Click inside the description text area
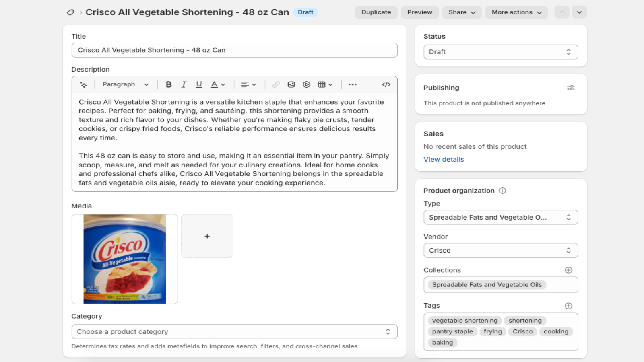Image resolution: width=644 pixels, height=362 pixels. 235,142
